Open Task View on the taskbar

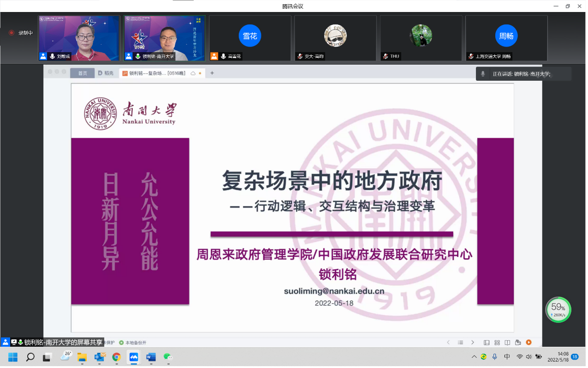(x=47, y=357)
